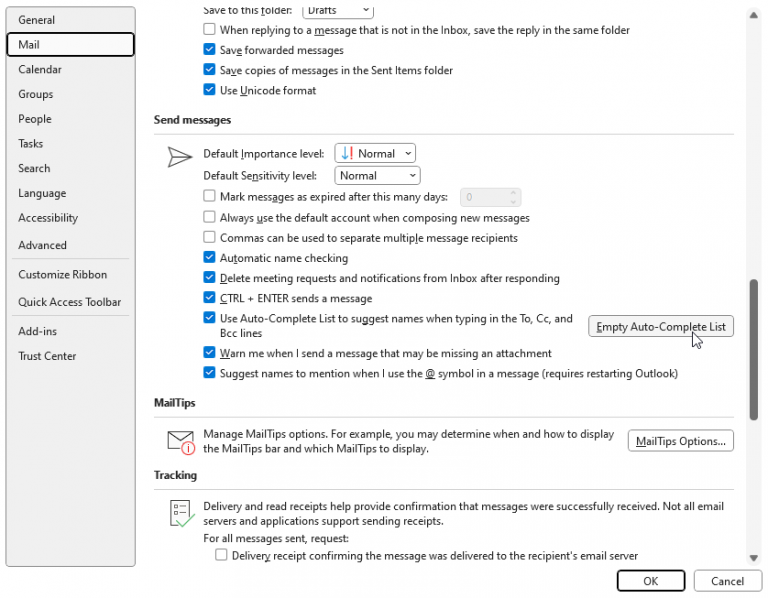This screenshot has height=598, width=768.
Task: Select the General category
Action: 71,20
